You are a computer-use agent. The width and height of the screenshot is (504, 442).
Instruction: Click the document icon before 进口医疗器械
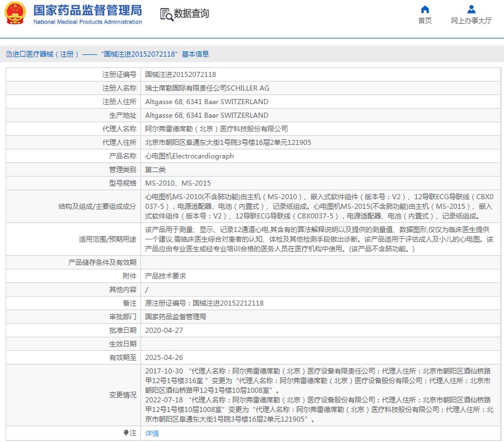click(x=9, y=54)
